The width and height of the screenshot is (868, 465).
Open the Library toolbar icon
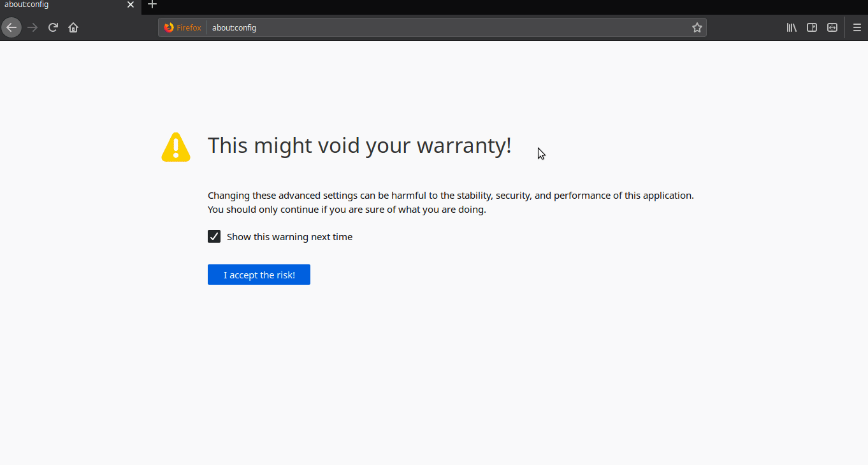[791, 27]
